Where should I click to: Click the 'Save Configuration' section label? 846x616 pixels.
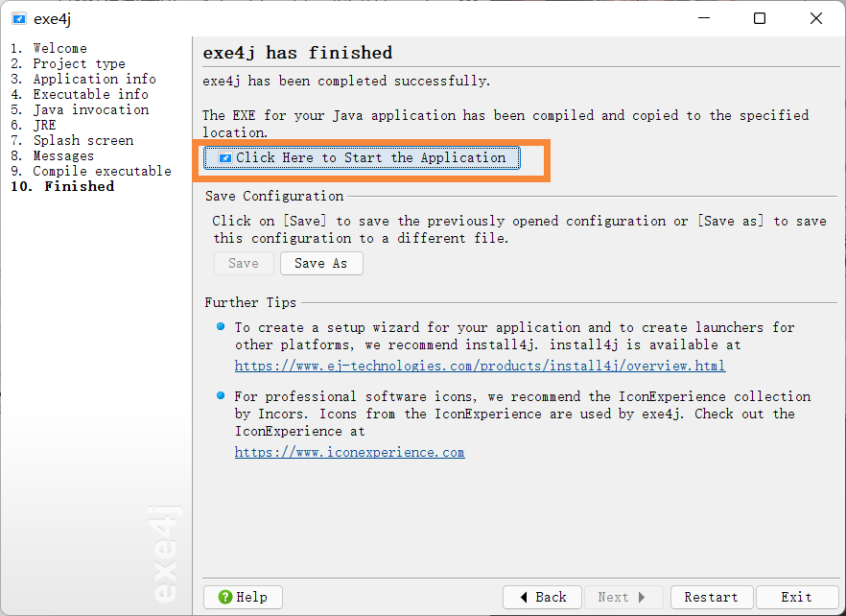point(274,196)
